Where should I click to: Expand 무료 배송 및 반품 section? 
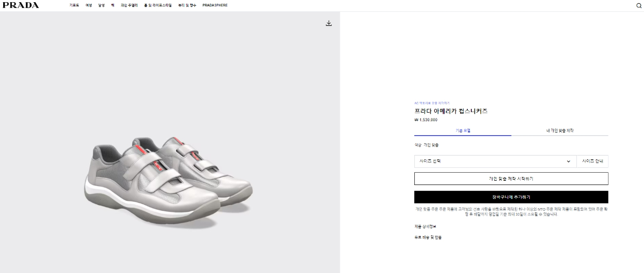(x=428, y=237)
